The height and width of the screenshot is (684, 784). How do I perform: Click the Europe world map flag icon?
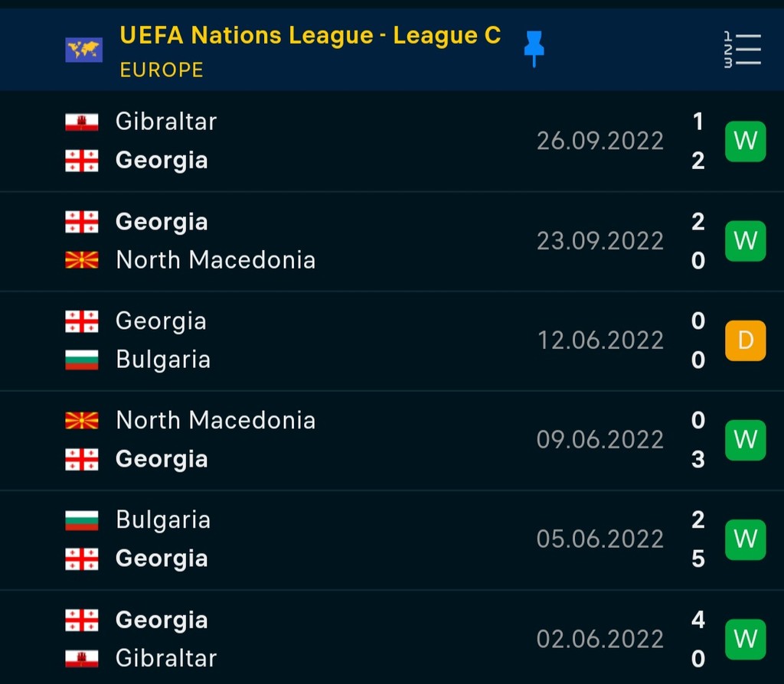(x=84, y=50)
